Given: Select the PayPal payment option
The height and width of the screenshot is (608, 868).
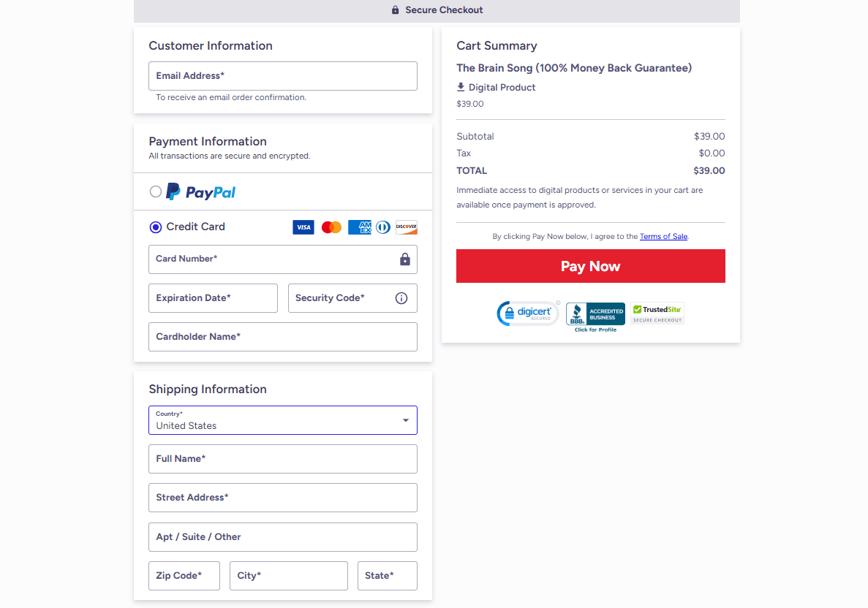Looking at the screenshot, I should [x=155, y=191].
